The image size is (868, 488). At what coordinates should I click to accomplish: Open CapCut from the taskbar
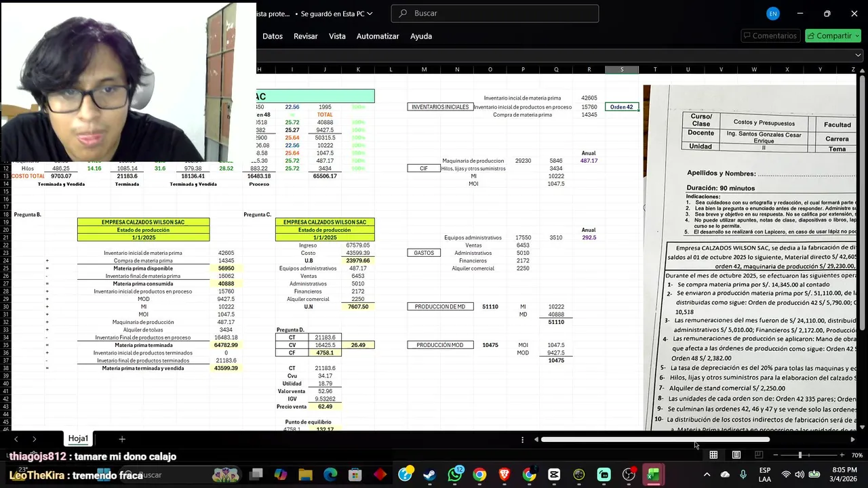[554, 474]
